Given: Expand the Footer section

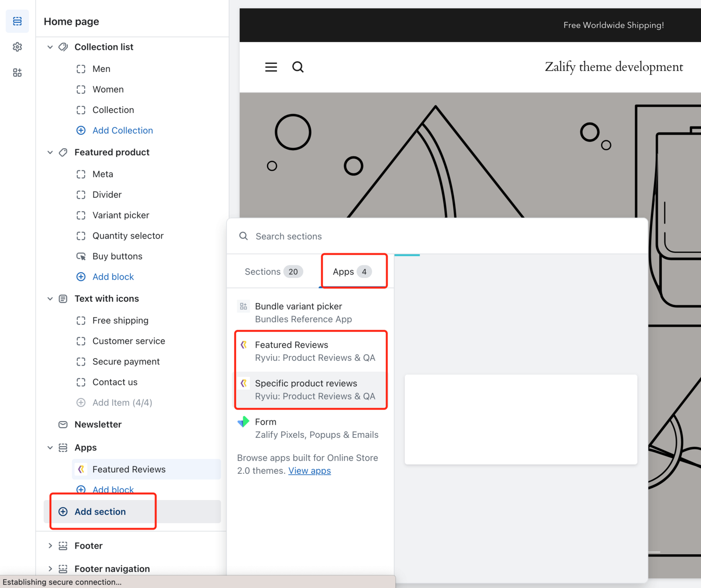Looking at the screenshot, I should pos(50,546).
